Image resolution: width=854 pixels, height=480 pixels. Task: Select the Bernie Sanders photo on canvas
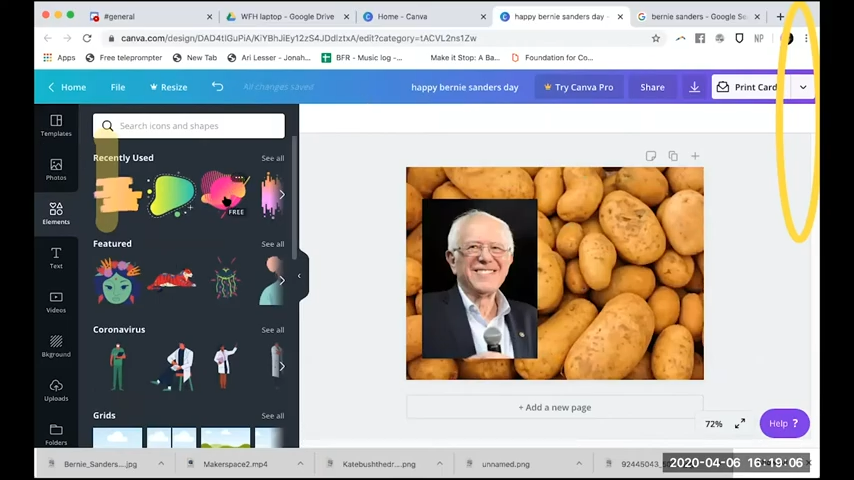pyautogui.click(x=479, y=278)
